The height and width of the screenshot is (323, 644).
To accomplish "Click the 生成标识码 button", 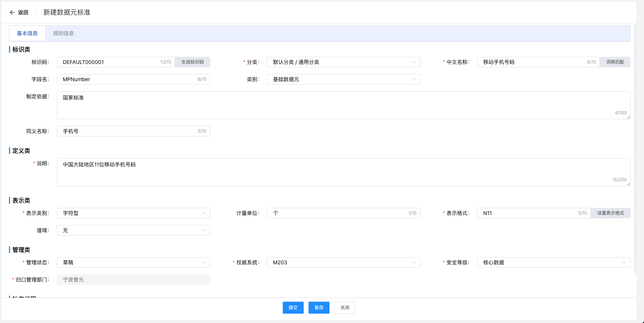I will pyautogui.click(x=192, y=62).
